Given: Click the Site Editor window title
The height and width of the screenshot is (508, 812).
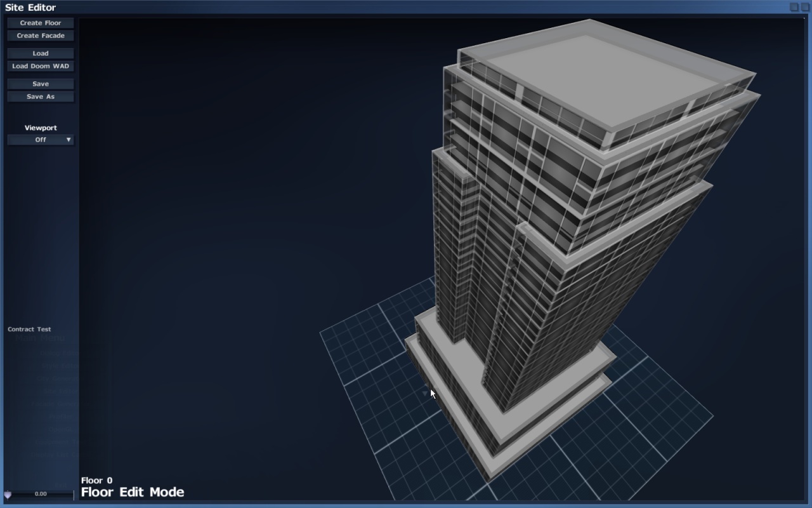Looking at the screenshot, I should pos(30,8).
